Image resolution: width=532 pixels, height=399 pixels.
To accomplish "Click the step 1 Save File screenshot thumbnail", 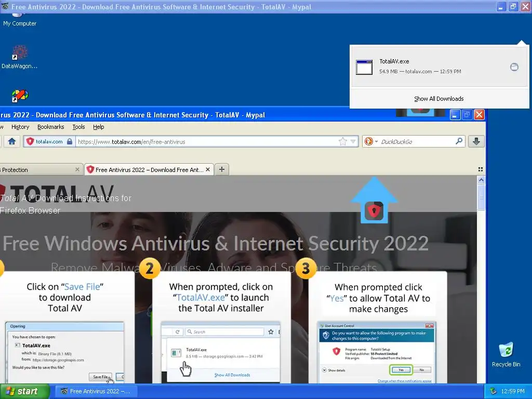I will coord(64,353).
